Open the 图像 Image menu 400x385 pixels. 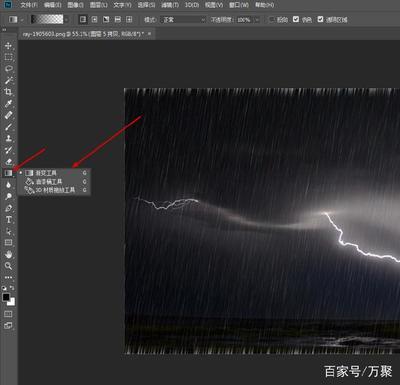[76, 5]
